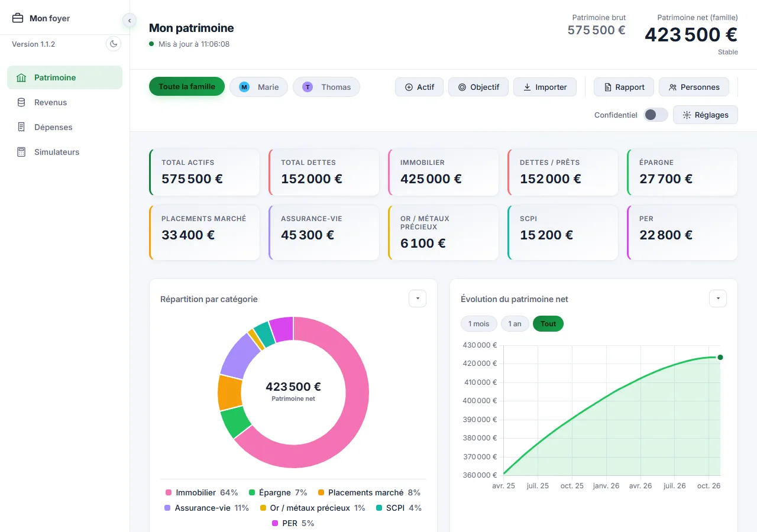757x532 pixels.
Task: Switch to dark mode with the moon icon
Action: pos(114,44)
